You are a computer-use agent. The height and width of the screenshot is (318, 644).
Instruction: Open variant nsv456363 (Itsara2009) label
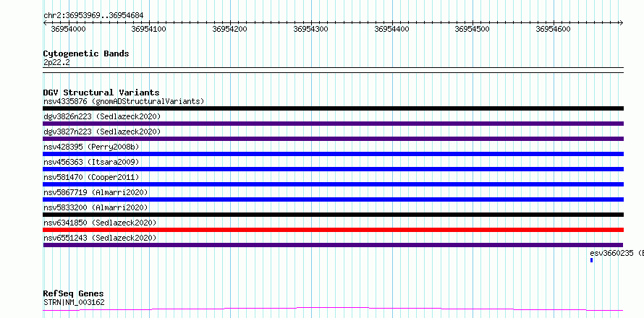[x=91, y=162]
